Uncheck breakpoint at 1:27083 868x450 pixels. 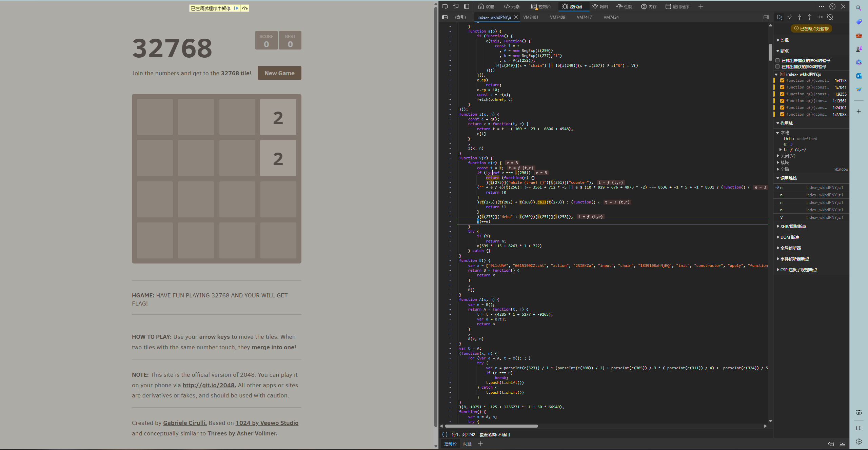click(x=782, y=114)
